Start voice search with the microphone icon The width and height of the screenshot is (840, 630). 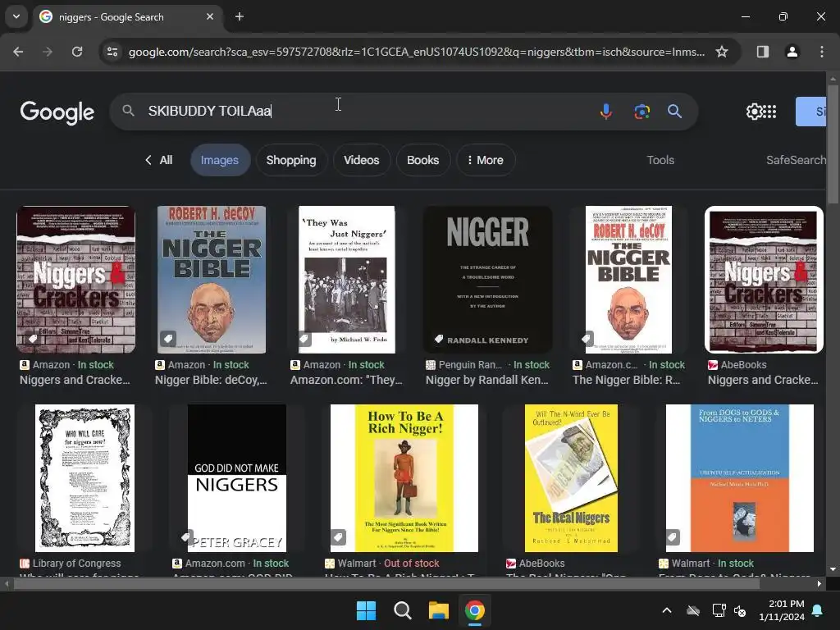click(606, 112)
